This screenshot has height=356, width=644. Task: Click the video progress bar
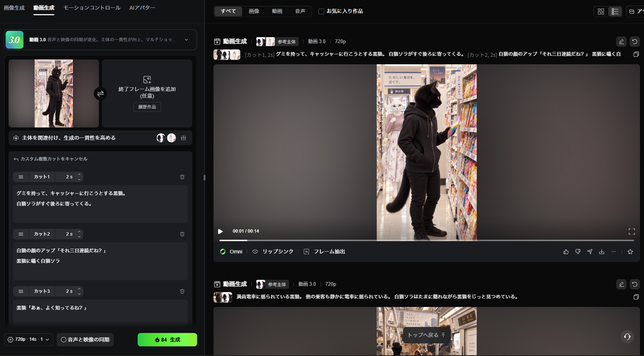point(426,240)
